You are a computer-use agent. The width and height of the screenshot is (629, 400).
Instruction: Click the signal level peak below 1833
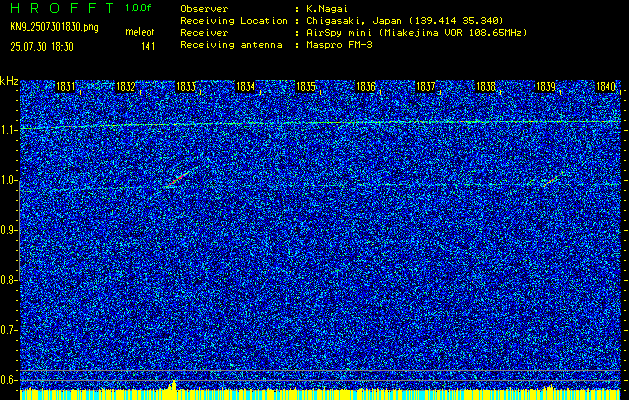click(x=173, y=385)
